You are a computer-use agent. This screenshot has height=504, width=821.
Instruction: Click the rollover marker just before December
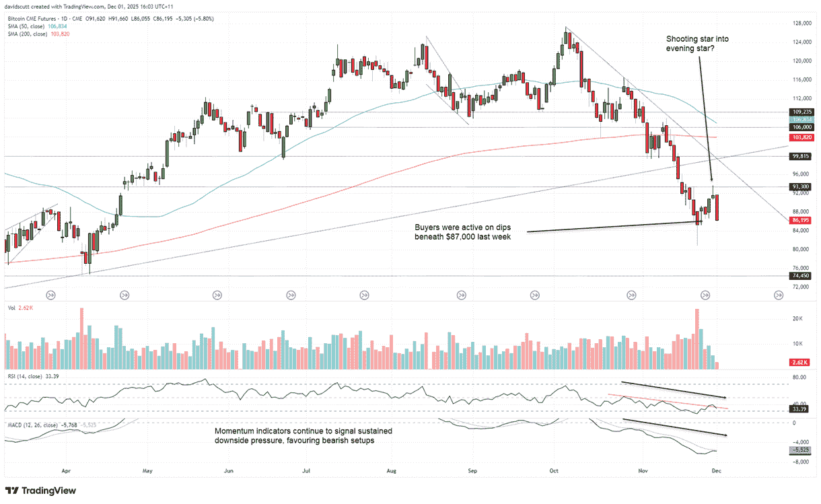(x=706, y=295)
